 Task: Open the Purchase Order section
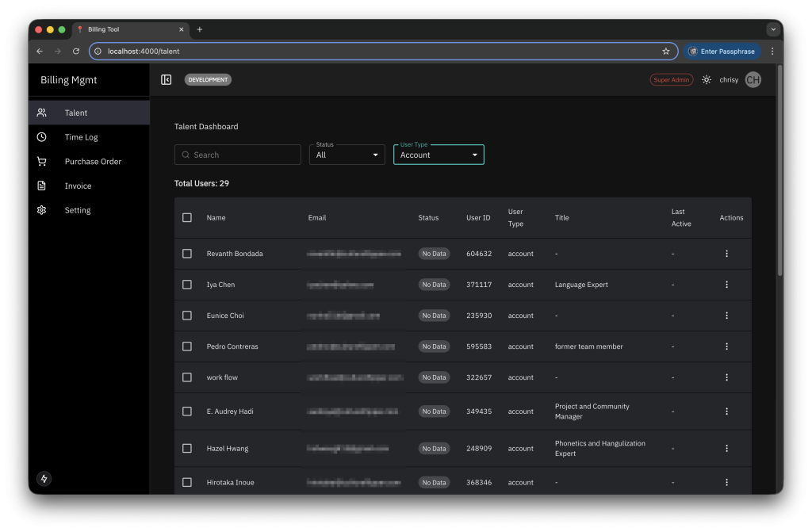click(x=93, y=162)
